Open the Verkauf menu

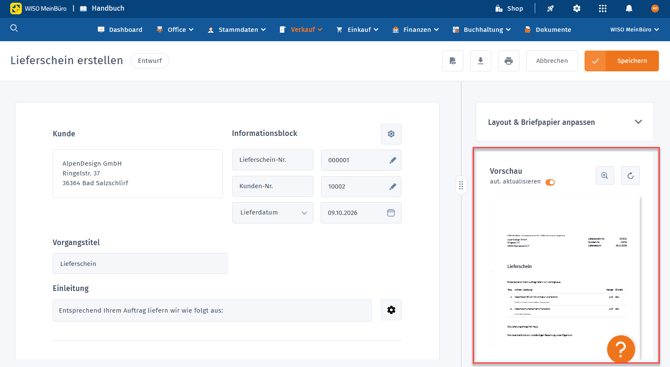pos(301,29)
